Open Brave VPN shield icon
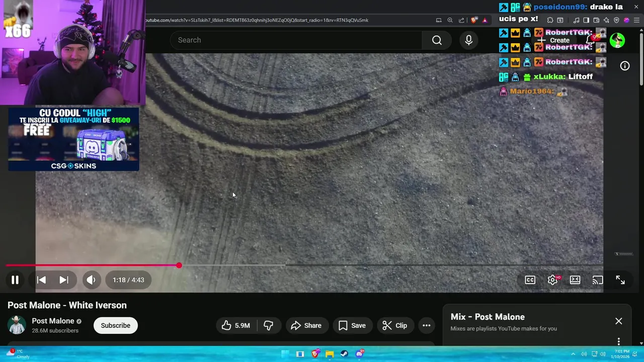Screen dimensions: 644x362 tap(616, 20)
